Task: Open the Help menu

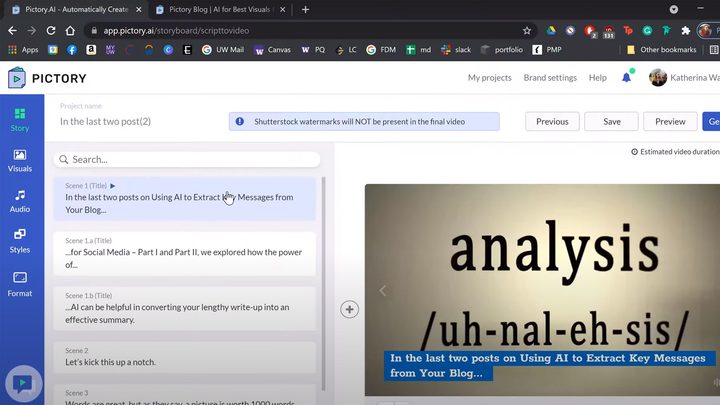Action: (597, 78)
